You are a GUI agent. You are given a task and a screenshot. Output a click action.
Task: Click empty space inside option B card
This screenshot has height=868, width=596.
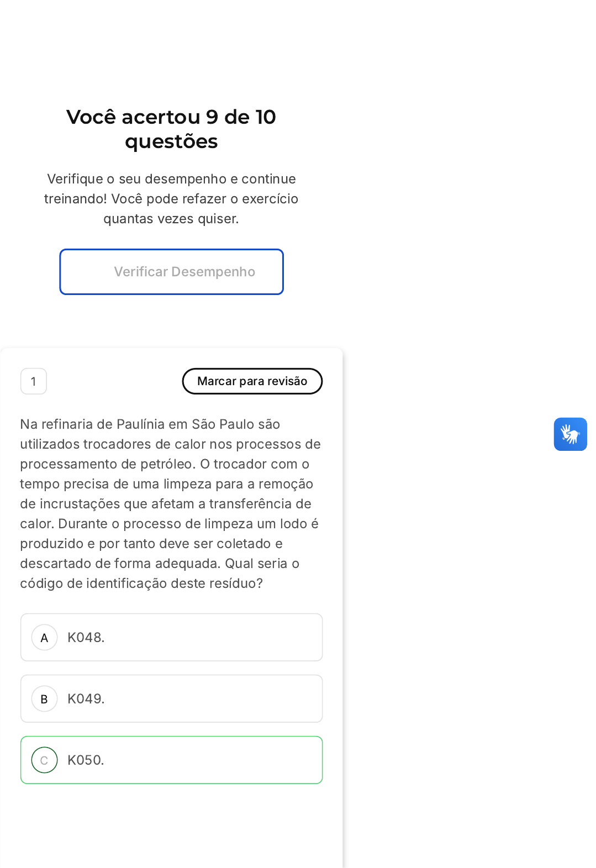[221, 699]
